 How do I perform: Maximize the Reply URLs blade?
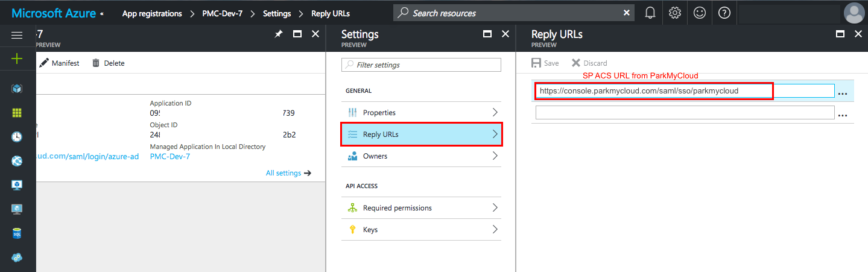click(x=840, y=34)
